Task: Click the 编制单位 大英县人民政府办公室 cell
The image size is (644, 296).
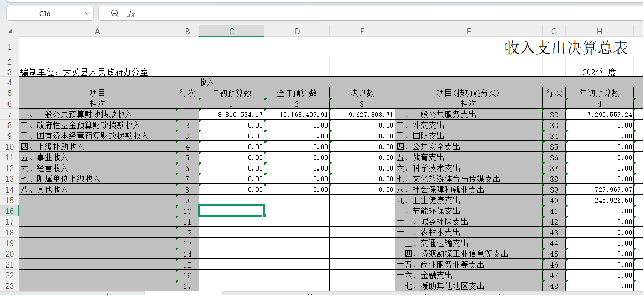Action: pos(85,72)
